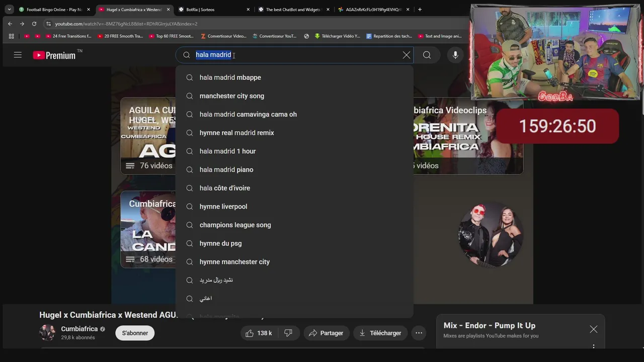Go forward with the browser forward arrow
This screenshot has width=644, height=362.
coord(22,24)
